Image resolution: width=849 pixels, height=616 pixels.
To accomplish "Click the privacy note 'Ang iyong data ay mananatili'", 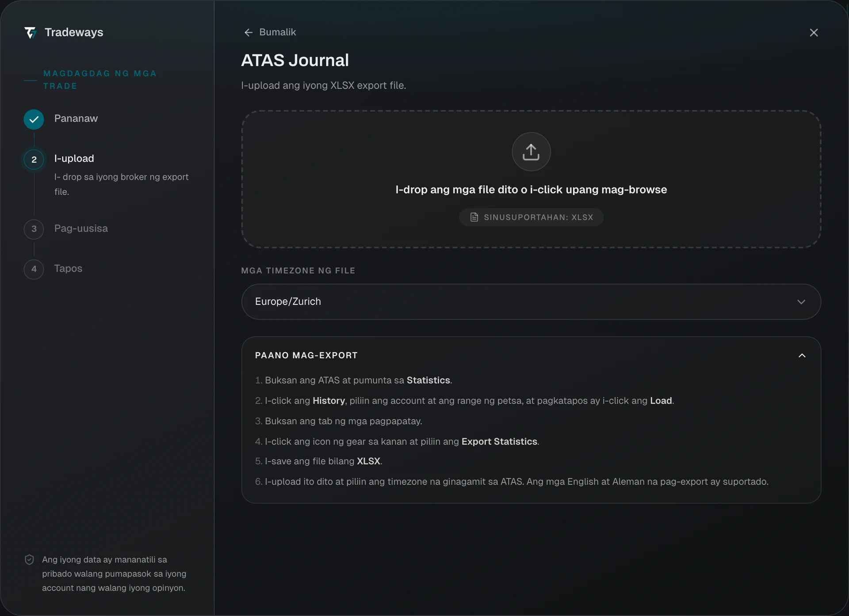I will tap(114, 574).
